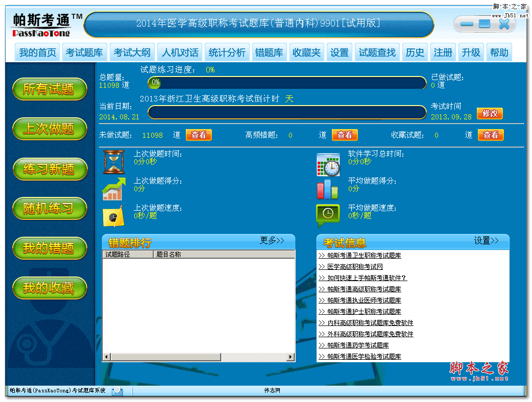The width and height of the screenshot is (532, 402).
Task: Go to 统计分析 tab
Action: point(227,53)
